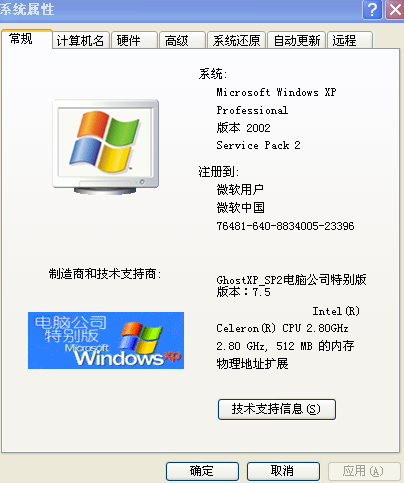Click the help question mark icon
Viewport: 404px width, 483px height.
[x=372, y=9]
